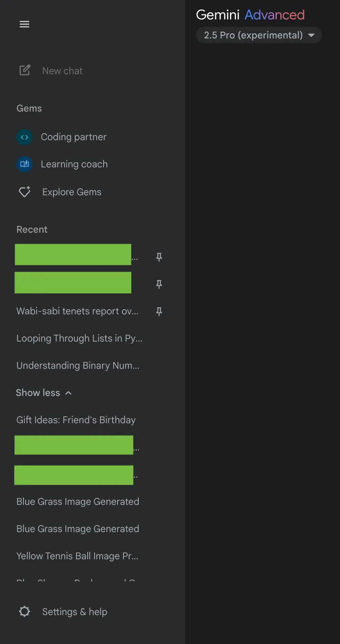The width and height of the screenshot is (340, 644).
Task: Open the hamburger main menu icon
Action: 24,24
